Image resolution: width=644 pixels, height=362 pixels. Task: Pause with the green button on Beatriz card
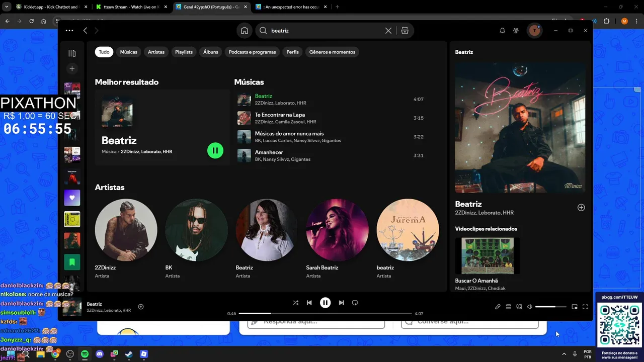215,150
